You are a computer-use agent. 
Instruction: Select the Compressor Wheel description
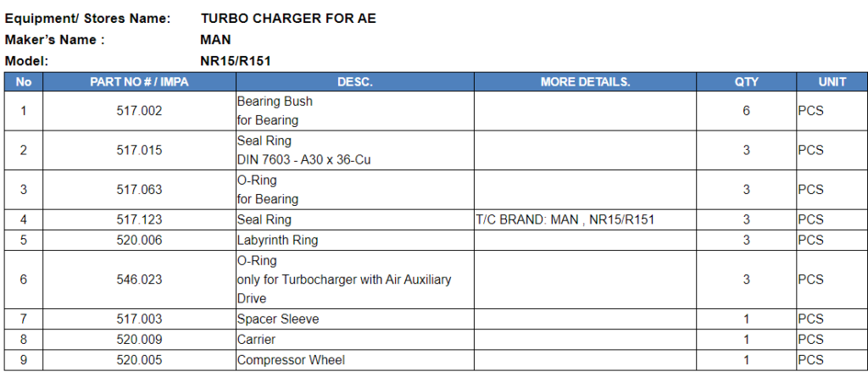tap(291, 361)
